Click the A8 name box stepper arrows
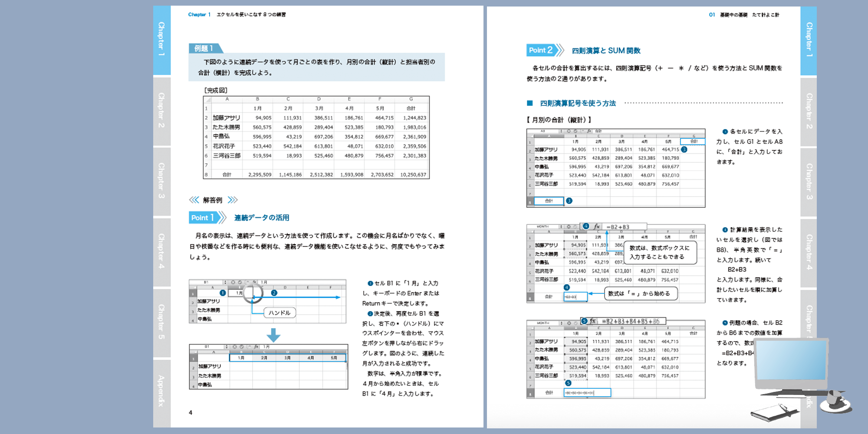This screenshot has height=434, width=868. click(561, 131)
